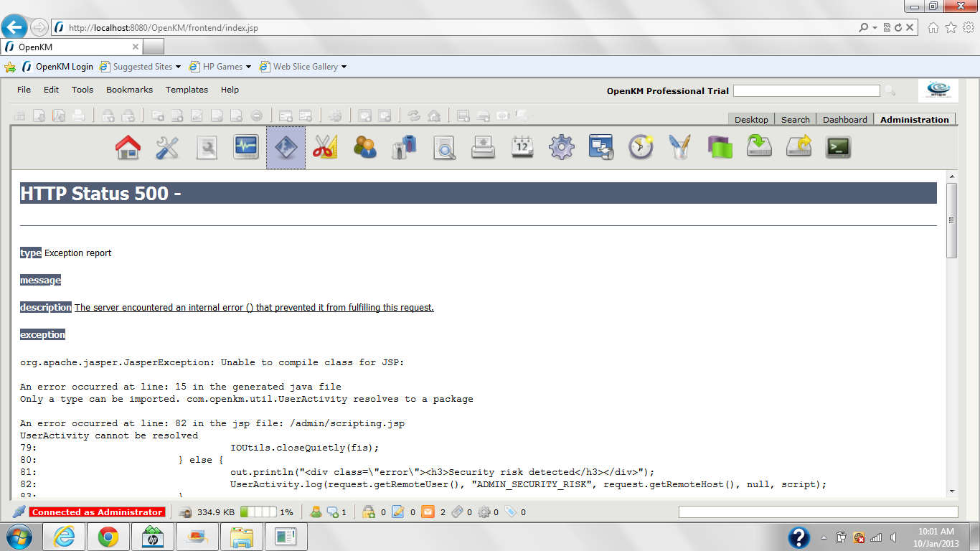The image size is (980, 551).
Task: Open the Users management icon
Action: [364, 146]
